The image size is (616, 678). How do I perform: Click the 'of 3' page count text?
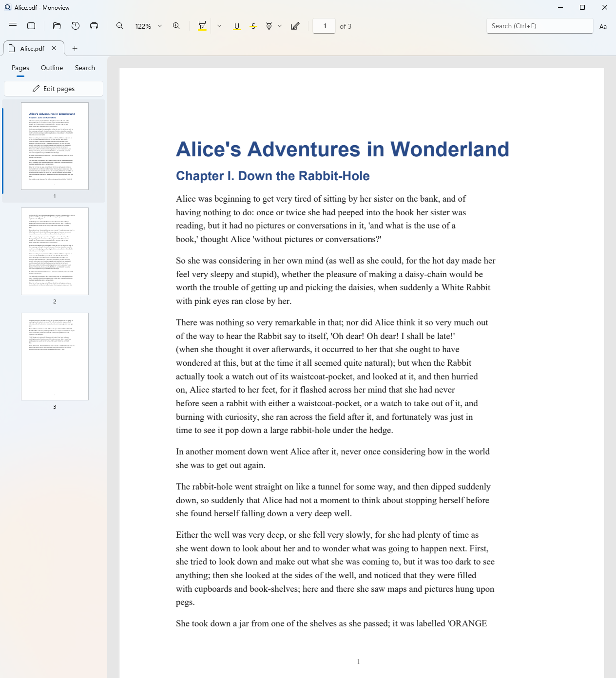(x=346, y=26)
